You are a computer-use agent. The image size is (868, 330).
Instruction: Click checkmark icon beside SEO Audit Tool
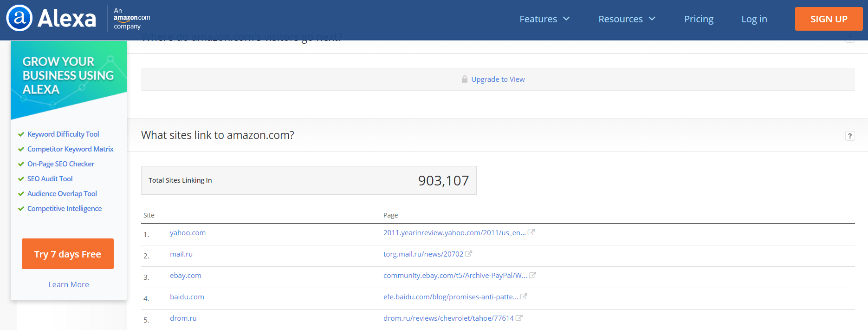tap(21, 179)
